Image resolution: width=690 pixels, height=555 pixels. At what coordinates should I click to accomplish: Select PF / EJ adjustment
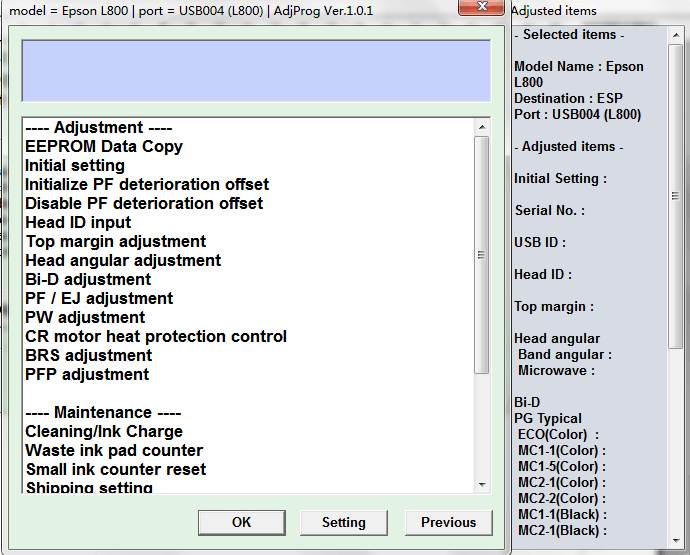pos(99,299)
